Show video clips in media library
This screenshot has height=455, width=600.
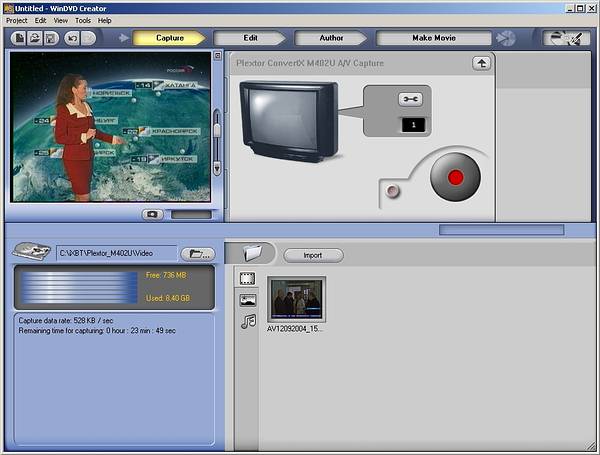(x=247, y=279)
